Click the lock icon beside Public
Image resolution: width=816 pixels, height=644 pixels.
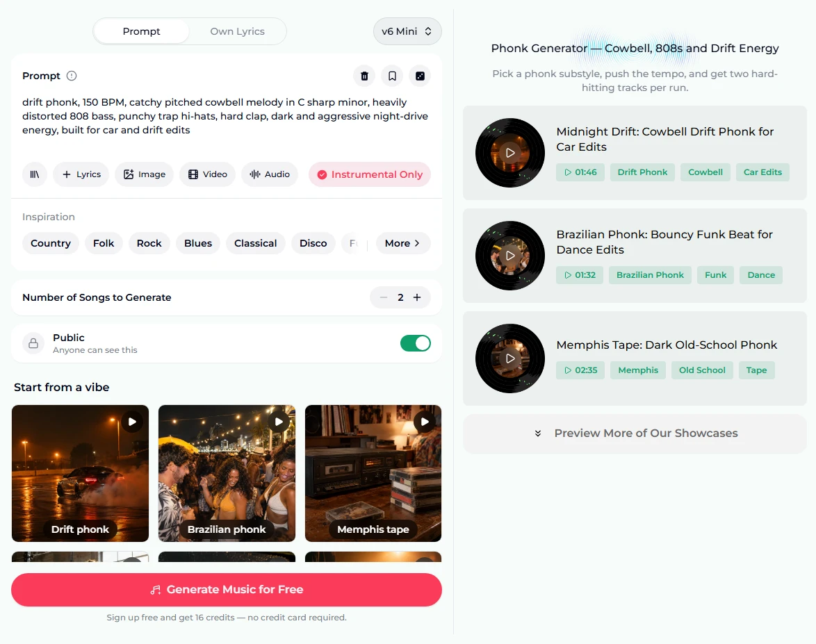[x=33, y=343]
